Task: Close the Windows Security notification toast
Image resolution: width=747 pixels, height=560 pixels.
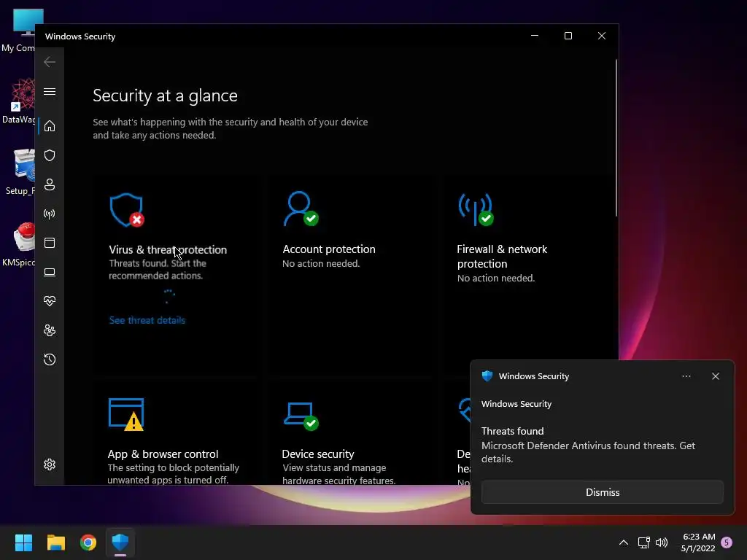Action: click(x=715, y=376)
